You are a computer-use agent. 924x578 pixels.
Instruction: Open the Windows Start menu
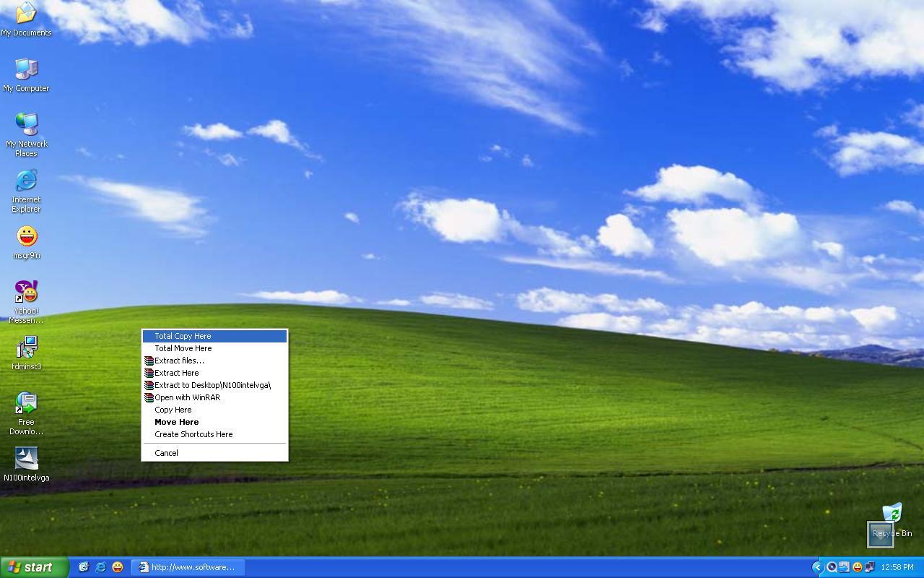34,567
